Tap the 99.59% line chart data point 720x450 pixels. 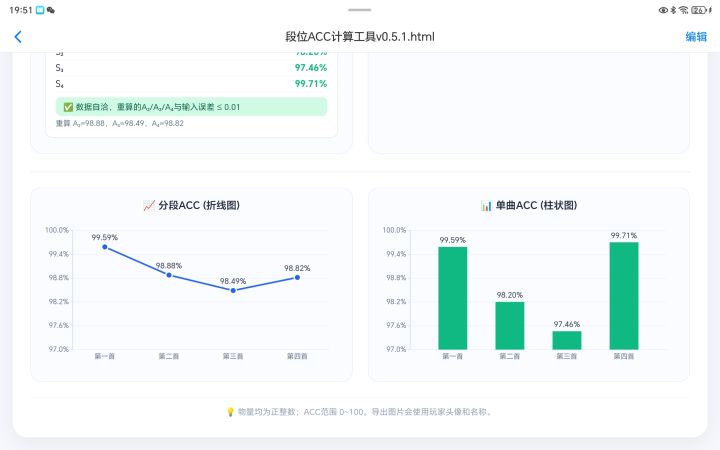(105, 247)
